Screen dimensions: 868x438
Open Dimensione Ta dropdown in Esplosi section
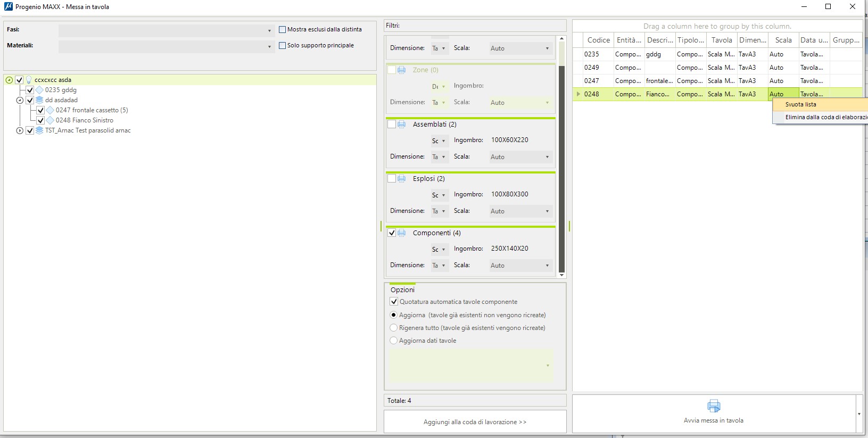(439, 211)
